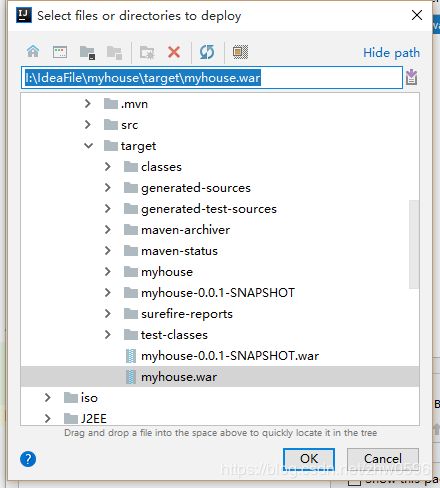Select the myhouse folder row
440x488 pixels.
point(220,272)
